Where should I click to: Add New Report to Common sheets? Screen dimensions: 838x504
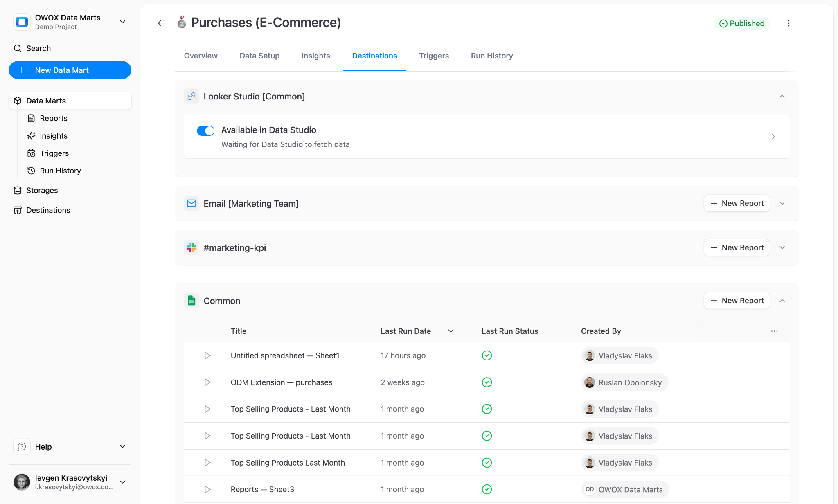(737, 301)
